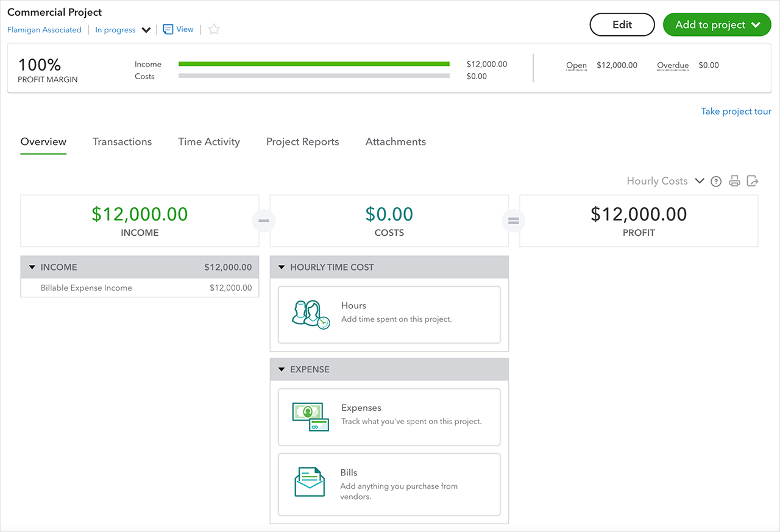
Task: Click the Overdue amount $0.00
Action: (709, 65)
